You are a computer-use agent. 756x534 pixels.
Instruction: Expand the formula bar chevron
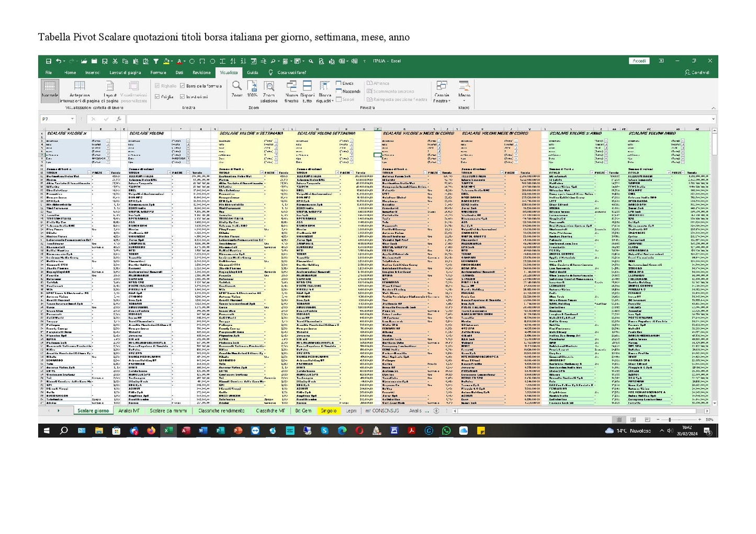(713, 119)
